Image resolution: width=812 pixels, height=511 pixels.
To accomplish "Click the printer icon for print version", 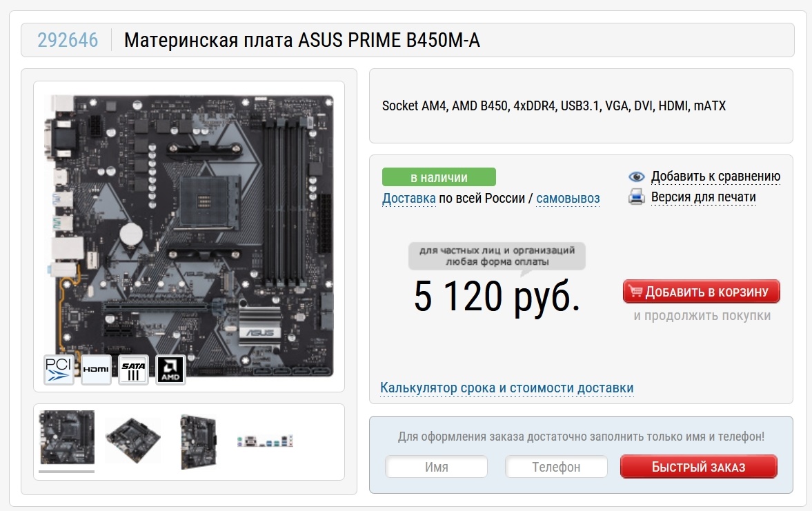I will pos(637,197).
